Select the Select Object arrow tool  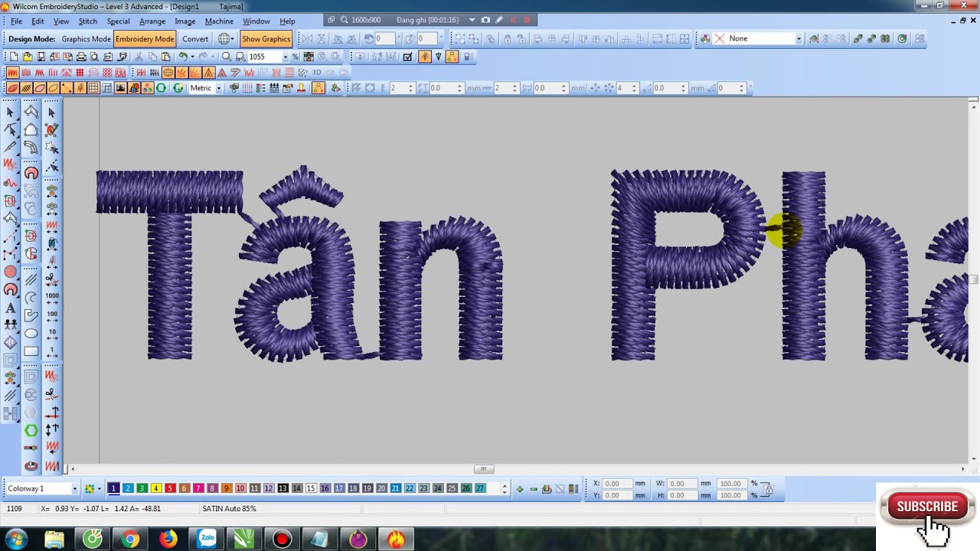point(10,112)
